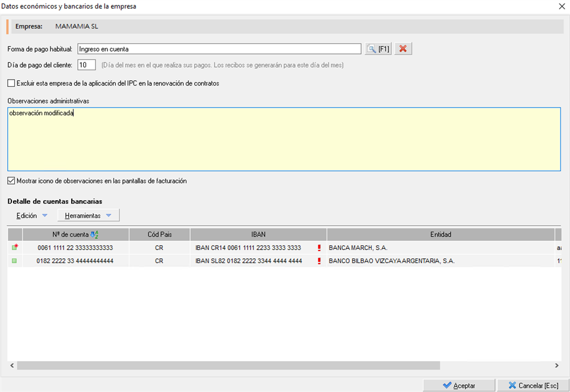Click red warning icon on BANCO BILBAO row

pos(319,261)
